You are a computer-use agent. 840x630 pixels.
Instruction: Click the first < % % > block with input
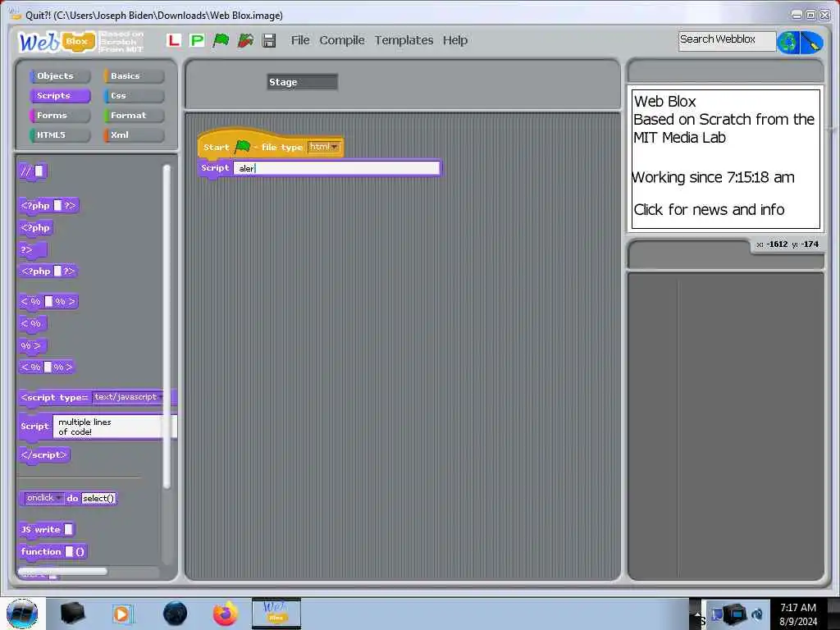coord(48,302)
